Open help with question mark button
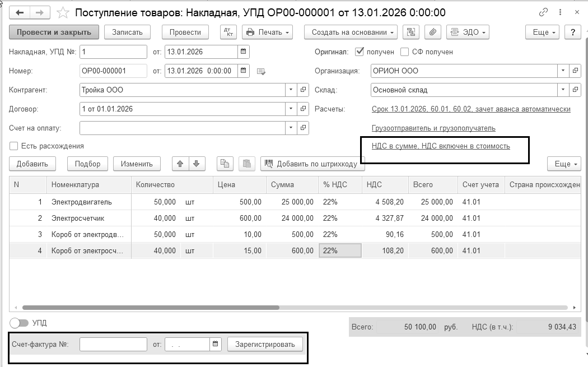This screenshot has height=367, width=588. [573, 32]
